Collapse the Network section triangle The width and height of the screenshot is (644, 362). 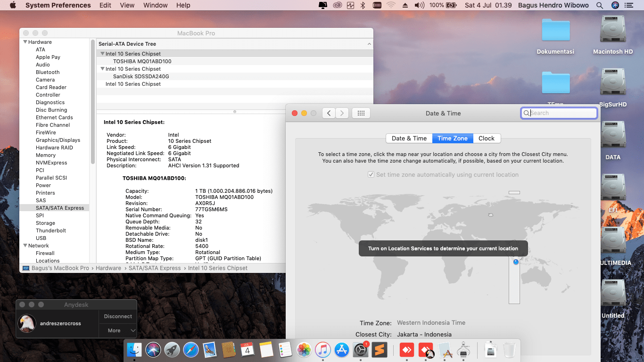tap(25, 246)
